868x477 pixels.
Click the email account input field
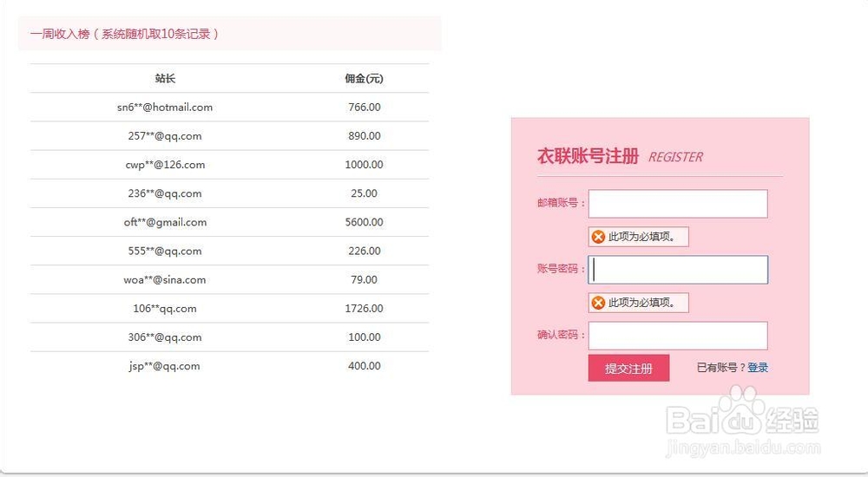pyautogui.click(x=678, y=204)
